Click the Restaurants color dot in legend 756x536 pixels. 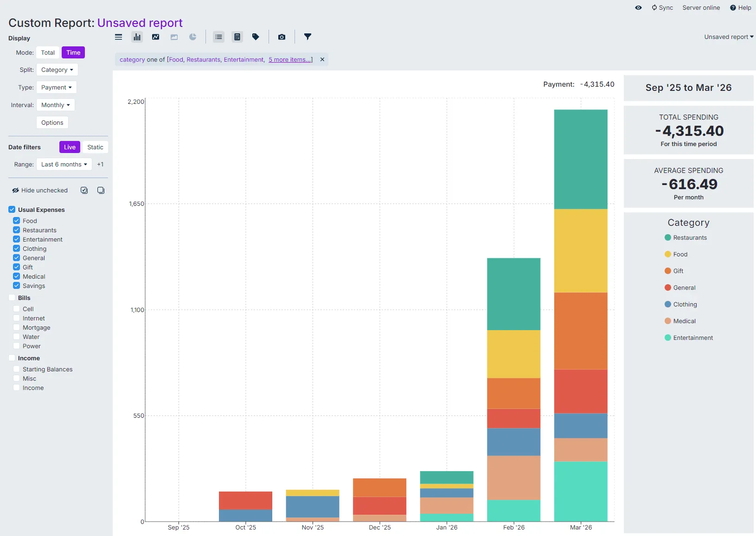coord(668,237)
